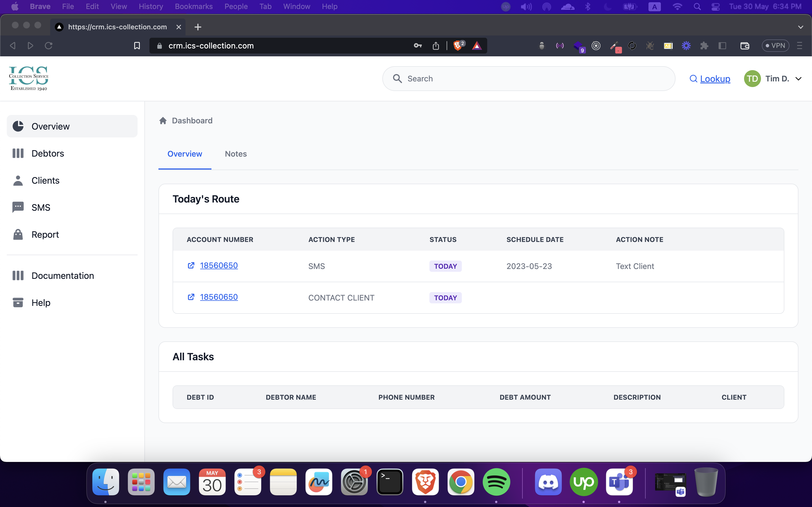Open the tab search chevron dropdown
The height and width of the screenshot is (507, 812).
801,27
